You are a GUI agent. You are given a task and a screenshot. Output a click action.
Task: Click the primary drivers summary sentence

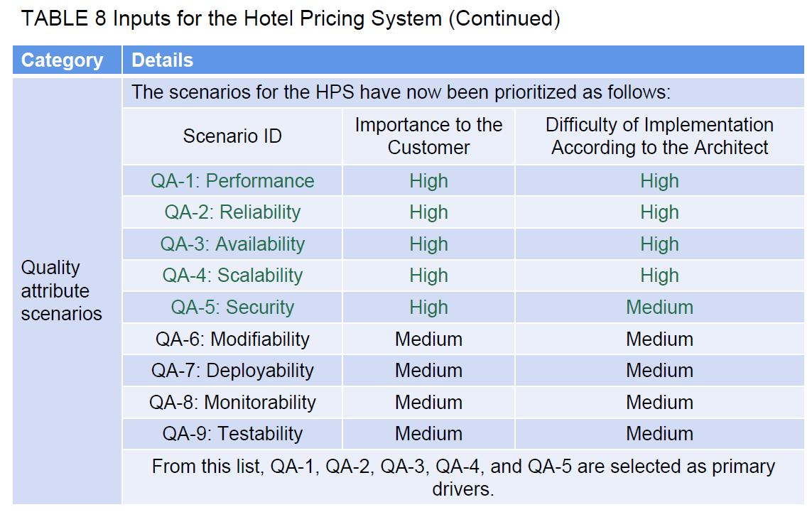pos(463,477)
